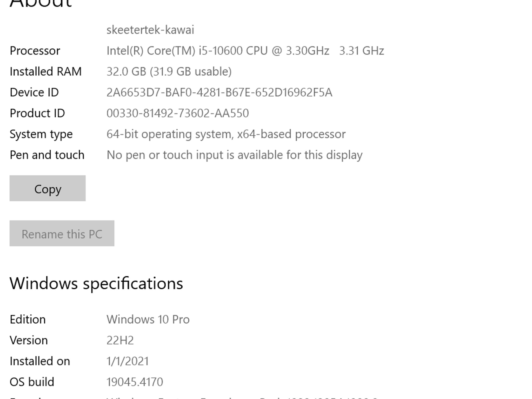This screenshot has height=399, width=532.
Task: Select the 64-bit operating system text
Action: pyautogui.click(x=226, y=134)
